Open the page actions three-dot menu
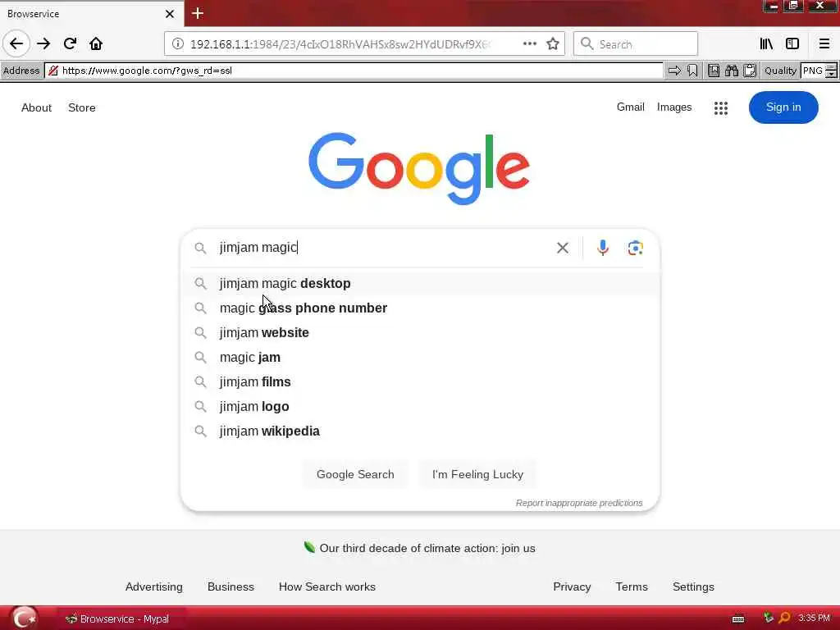Image resolution: width=840 pixels, height=630 pixels. [529, 44]
